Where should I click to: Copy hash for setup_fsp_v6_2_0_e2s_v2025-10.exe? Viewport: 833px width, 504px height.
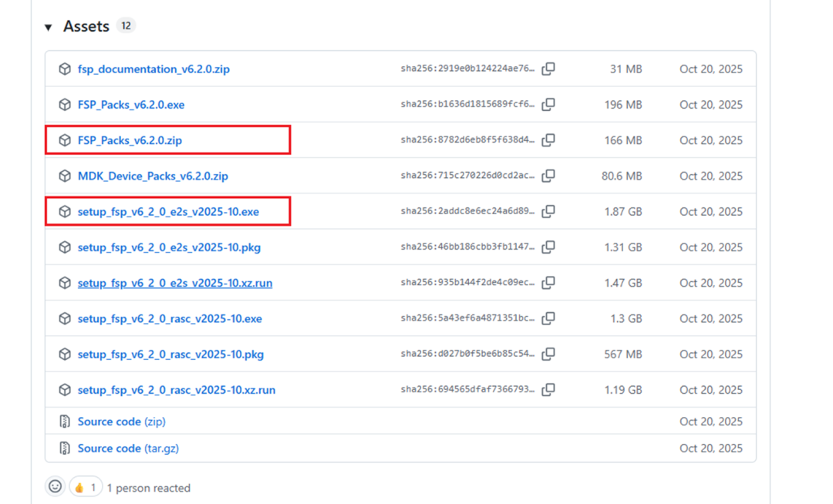tap(548, 211)
